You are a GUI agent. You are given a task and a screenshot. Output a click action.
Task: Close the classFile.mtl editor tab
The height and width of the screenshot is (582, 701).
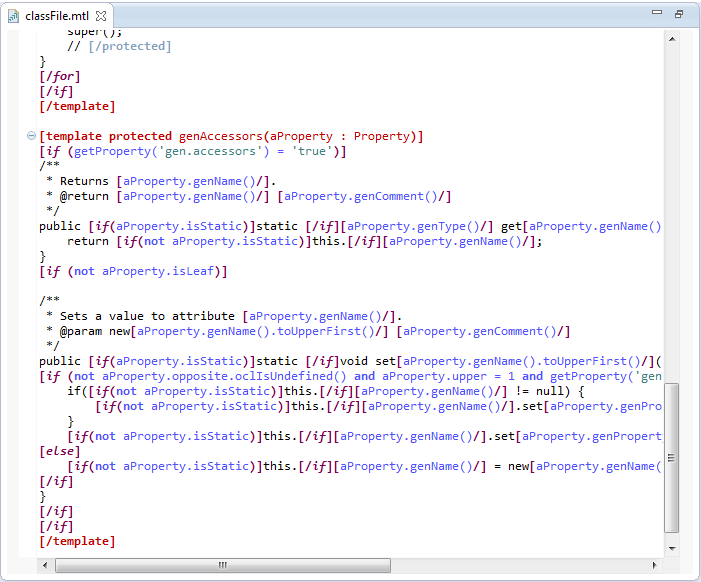(101, 15)
